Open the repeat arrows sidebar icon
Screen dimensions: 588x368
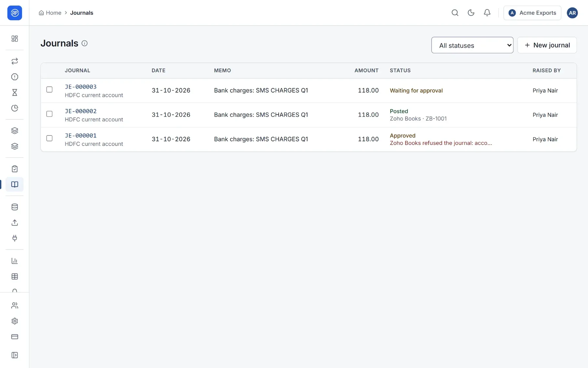pos(15,61)
